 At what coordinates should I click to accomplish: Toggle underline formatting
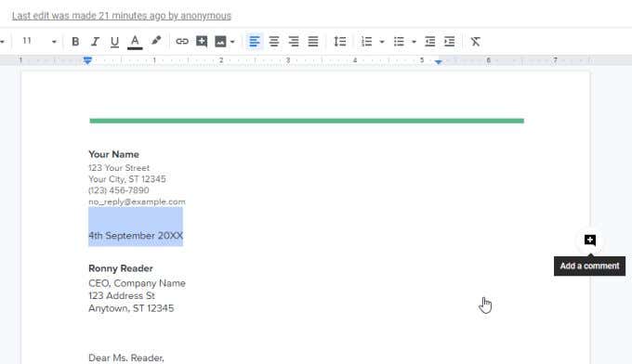(114, 42)
